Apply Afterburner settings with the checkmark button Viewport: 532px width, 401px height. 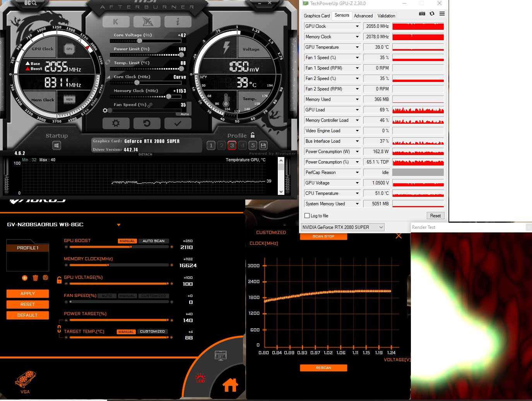[178, 123]
